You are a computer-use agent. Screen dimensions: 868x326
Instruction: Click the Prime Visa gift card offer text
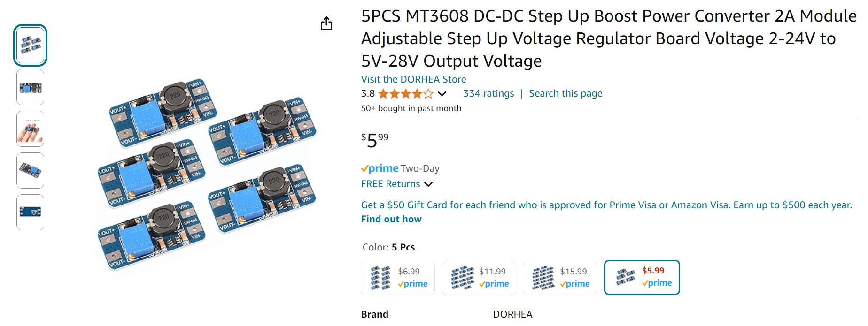606,205
